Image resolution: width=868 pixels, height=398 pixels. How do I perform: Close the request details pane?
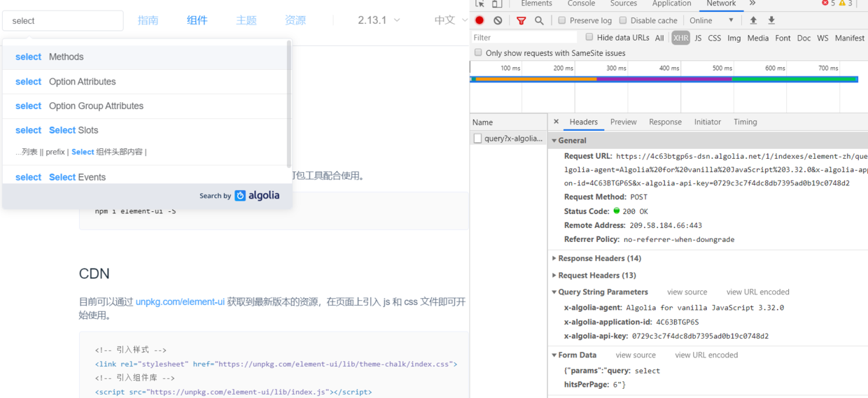pos(556,122)
